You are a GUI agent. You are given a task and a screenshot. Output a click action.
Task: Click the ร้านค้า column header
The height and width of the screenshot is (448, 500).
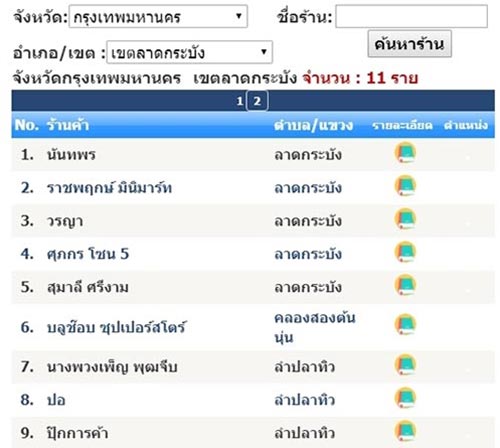click(x=68, y=125)
